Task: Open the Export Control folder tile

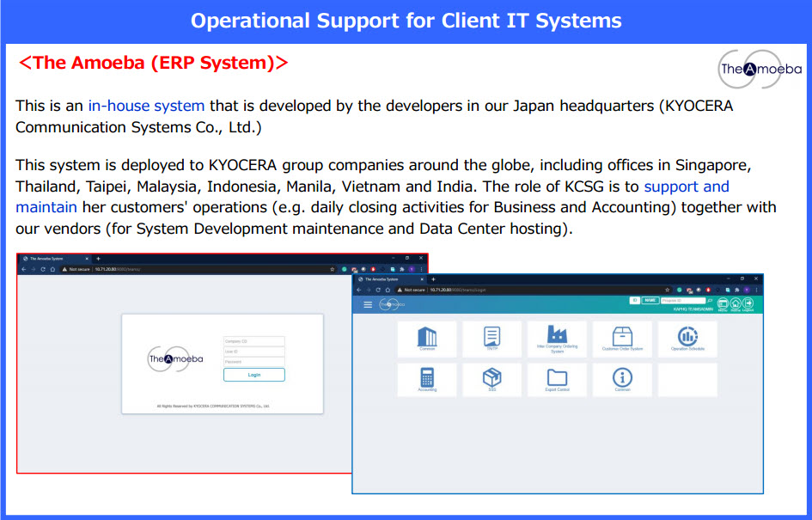Action: coord(557,380)
